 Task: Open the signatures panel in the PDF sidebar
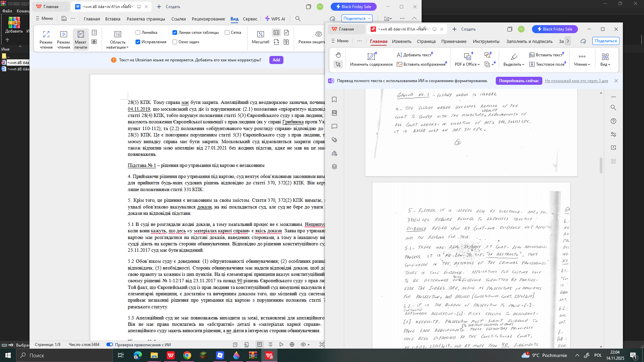click(334, 153)
